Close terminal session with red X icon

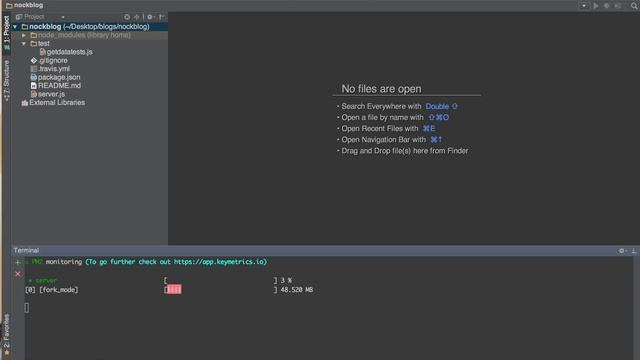tap(18, 274)
